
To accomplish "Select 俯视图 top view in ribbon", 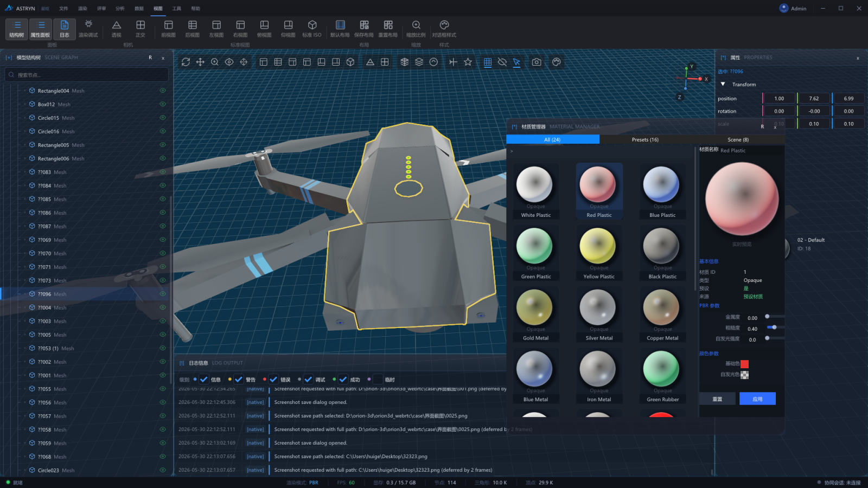I will coord(264,29).
